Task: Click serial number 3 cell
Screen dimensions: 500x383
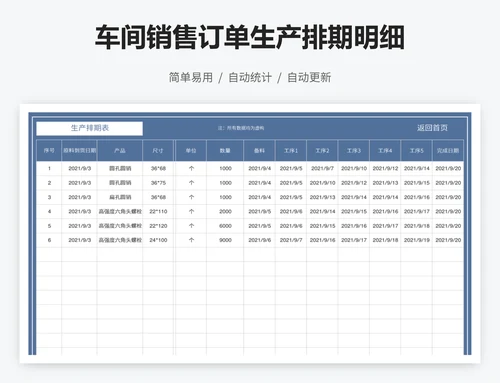Action: point(49,197)
